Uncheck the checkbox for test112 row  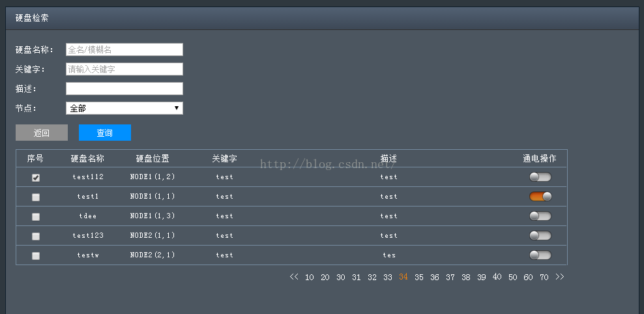36,178
